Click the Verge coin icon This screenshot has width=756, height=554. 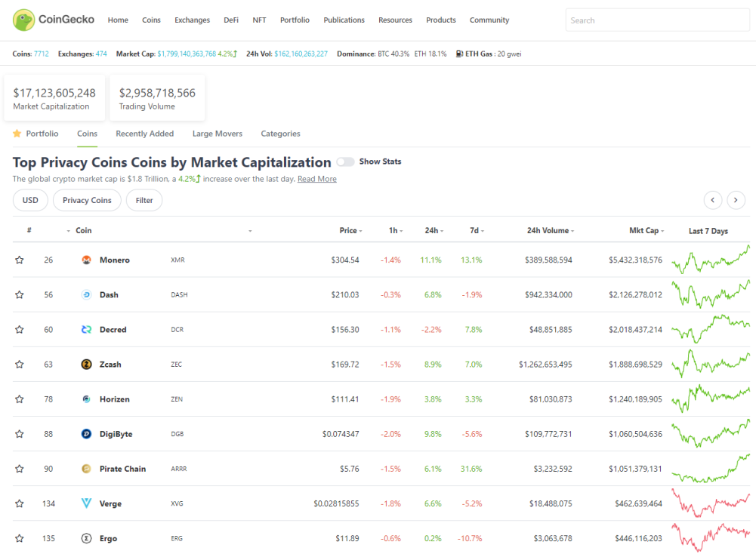point(86,503)
